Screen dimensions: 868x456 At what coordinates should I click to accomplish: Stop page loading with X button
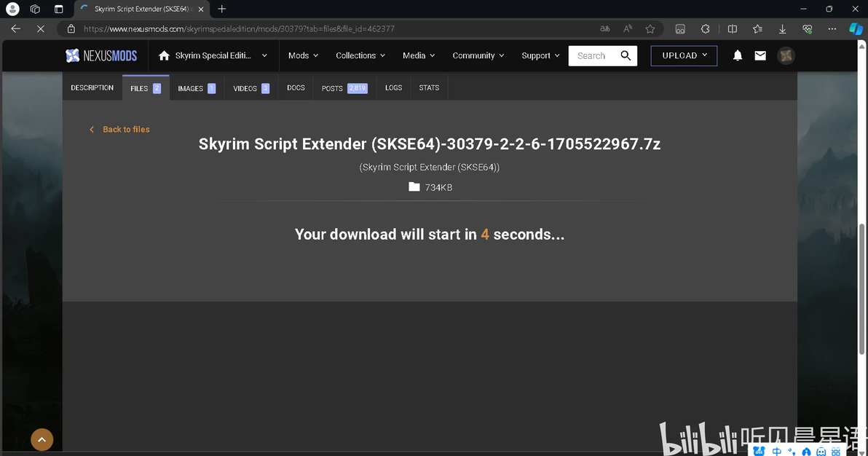[x=40, y=29]
